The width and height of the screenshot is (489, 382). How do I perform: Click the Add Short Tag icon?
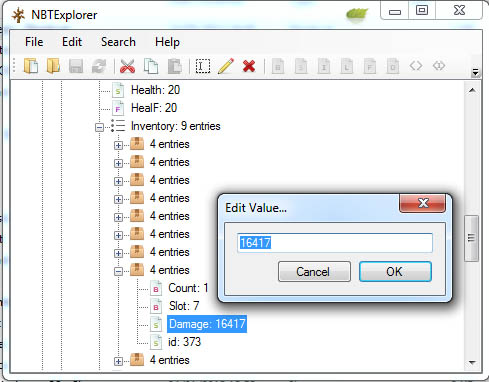(301, 66)
